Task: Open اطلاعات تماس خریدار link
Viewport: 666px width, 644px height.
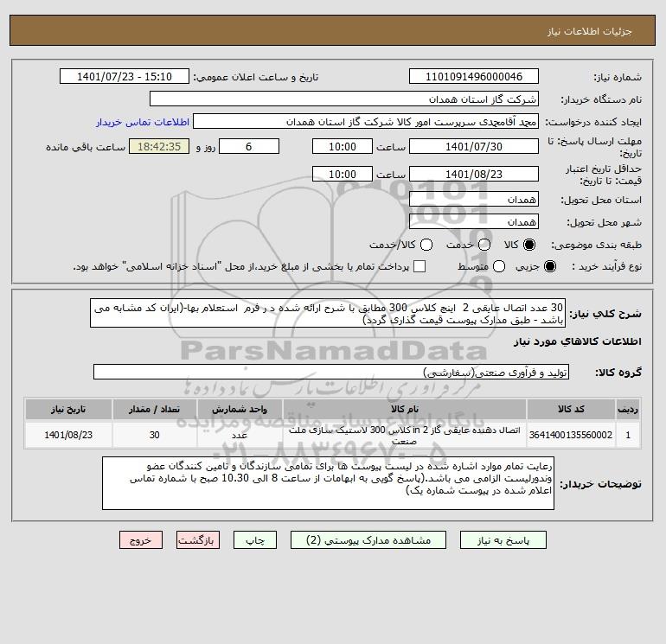Action: point(143,122)
